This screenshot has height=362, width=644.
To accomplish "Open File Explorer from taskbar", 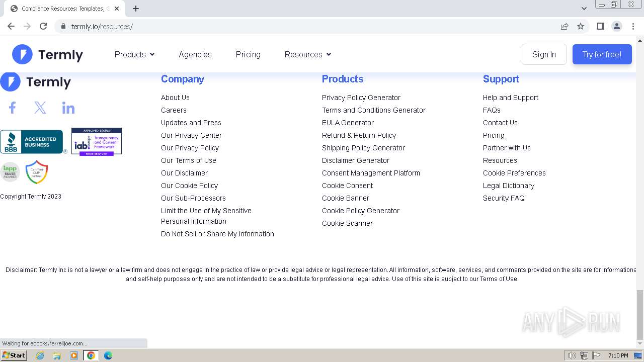I will [57, 355].
